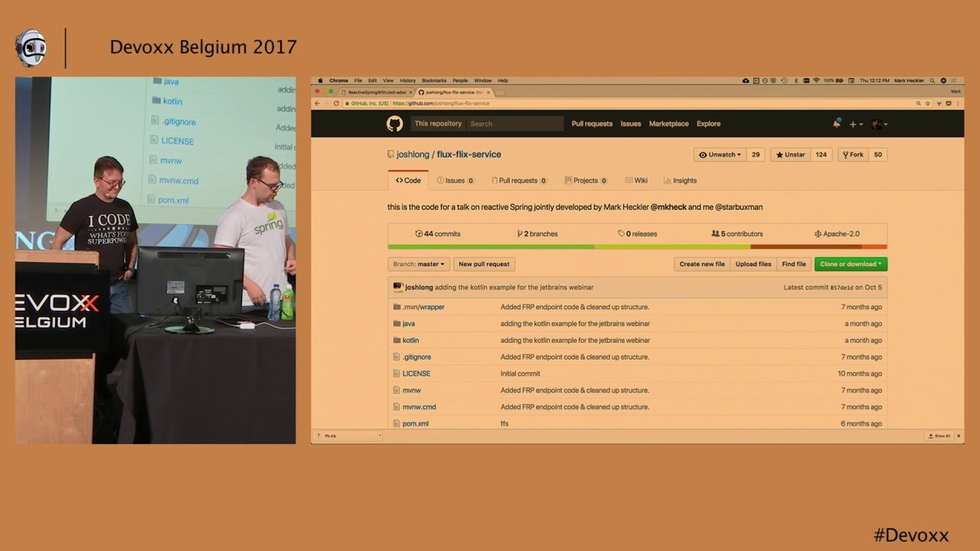Open the Apache-2.0 license link
Image resolution: width=980 pixels, height=551 pixels.
837,234
